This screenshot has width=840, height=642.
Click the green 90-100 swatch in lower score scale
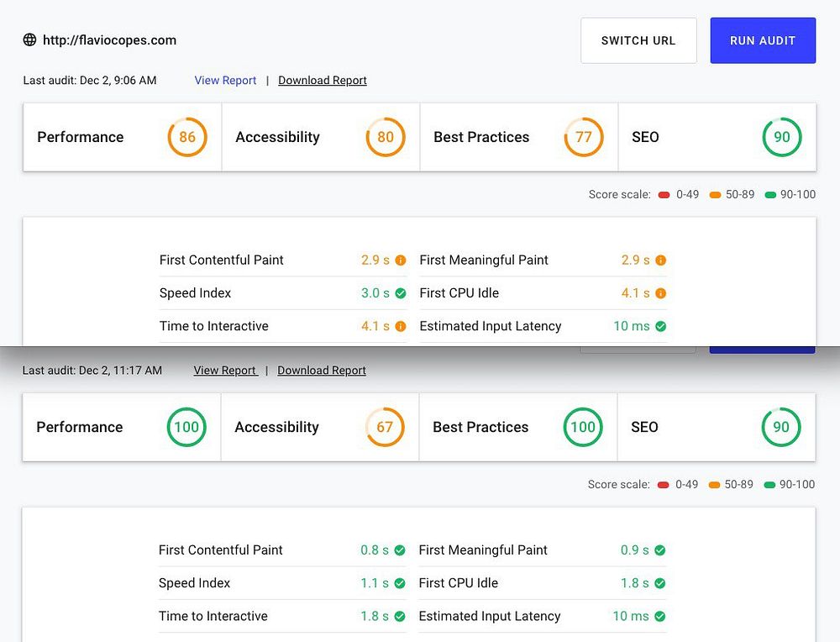[x=770, y=485]
